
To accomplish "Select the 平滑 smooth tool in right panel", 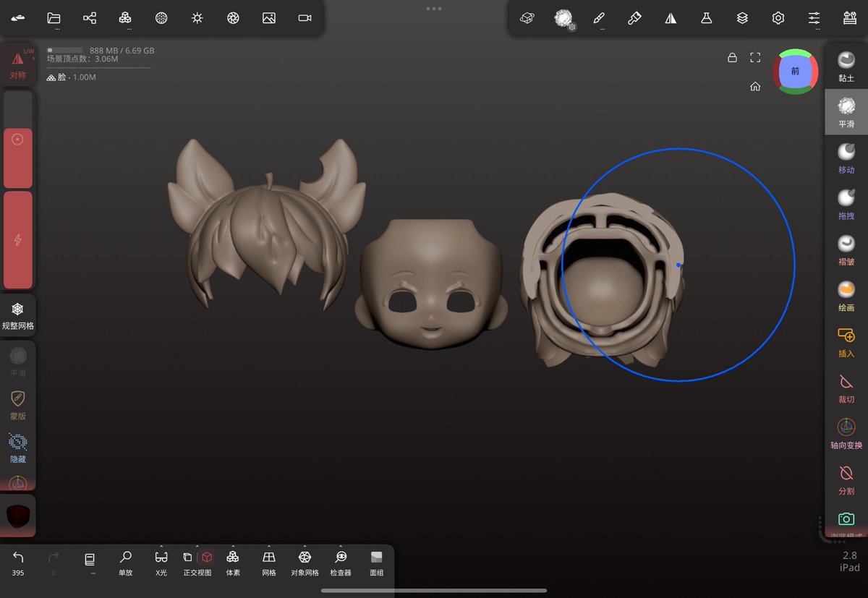I will (846, 112).
